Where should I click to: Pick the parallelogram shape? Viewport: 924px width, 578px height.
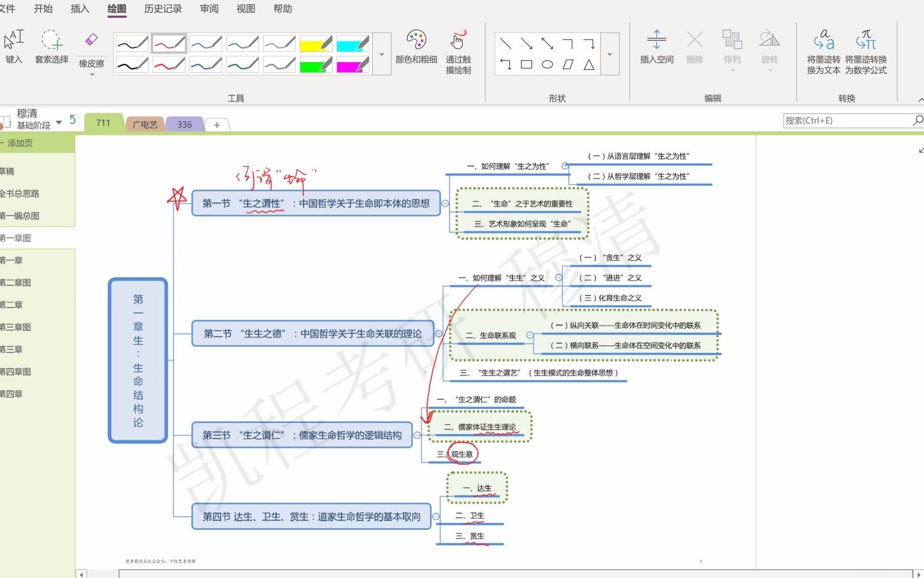568,65
